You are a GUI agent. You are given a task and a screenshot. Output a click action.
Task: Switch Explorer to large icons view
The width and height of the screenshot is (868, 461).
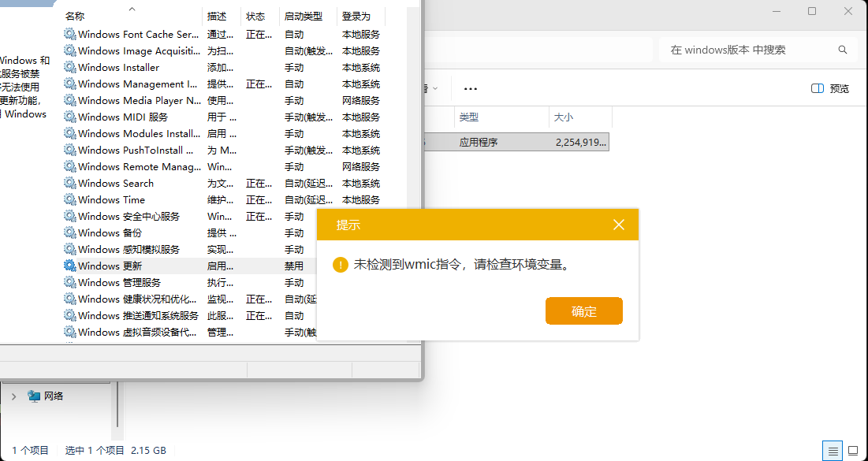853,451
